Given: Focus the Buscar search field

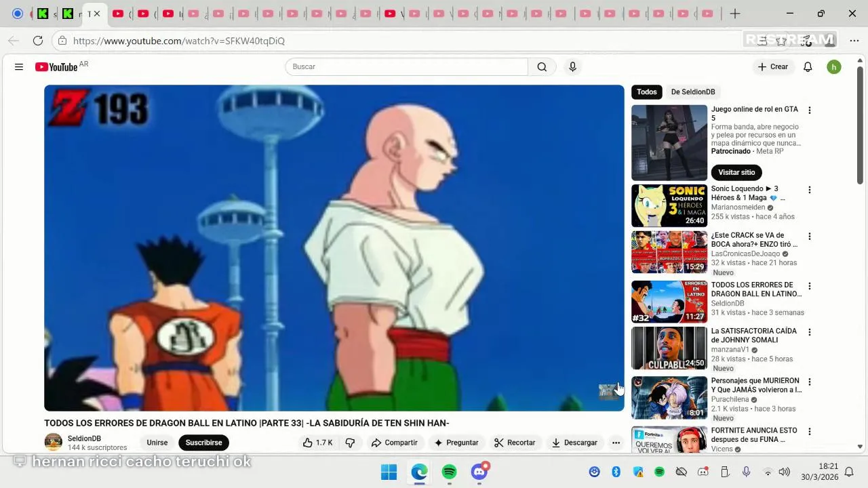Looking at the screenshot, I should (407, 66).
